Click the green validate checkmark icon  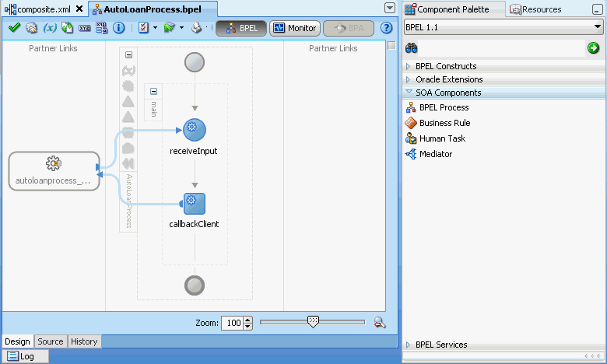click(x=14, y=27)
